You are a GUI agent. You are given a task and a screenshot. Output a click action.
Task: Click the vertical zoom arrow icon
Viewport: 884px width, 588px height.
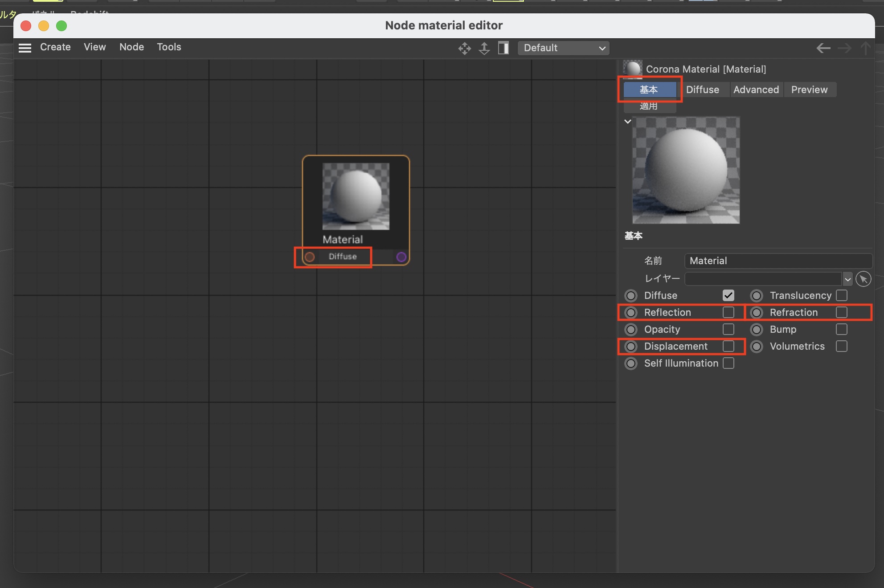[484, 48]
